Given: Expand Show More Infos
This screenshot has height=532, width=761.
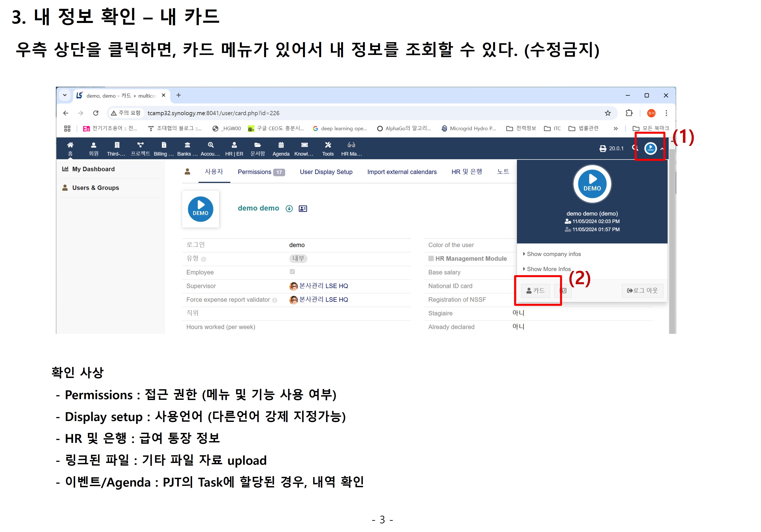Looking at the screenshot, I should (x=548, y=269).
